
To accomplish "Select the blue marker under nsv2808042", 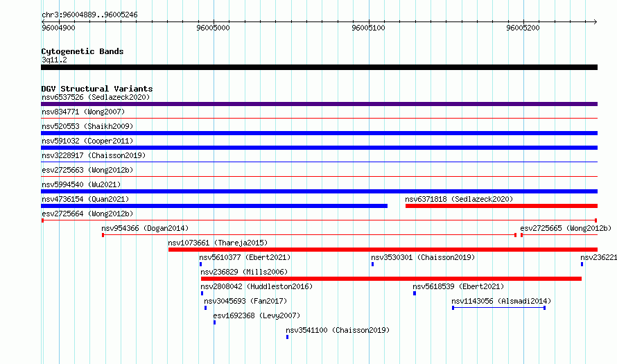I will pos(202,293).
